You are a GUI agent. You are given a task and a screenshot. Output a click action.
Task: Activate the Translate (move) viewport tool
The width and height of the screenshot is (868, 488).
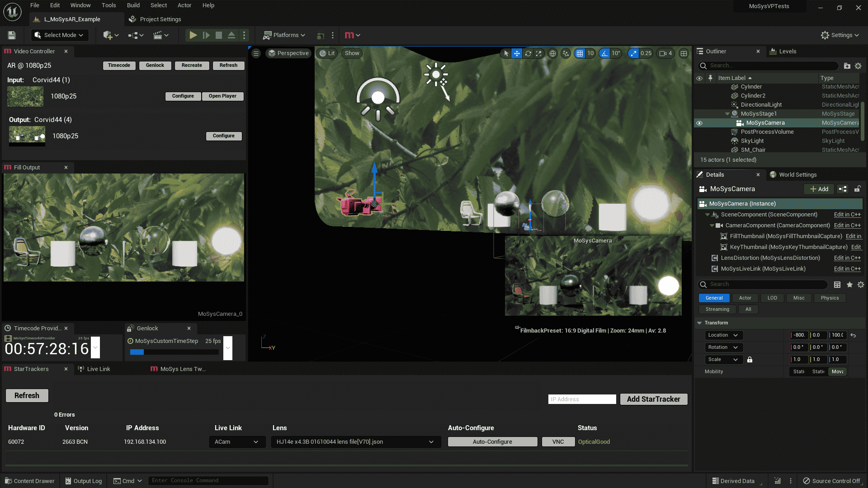point(517,53)
